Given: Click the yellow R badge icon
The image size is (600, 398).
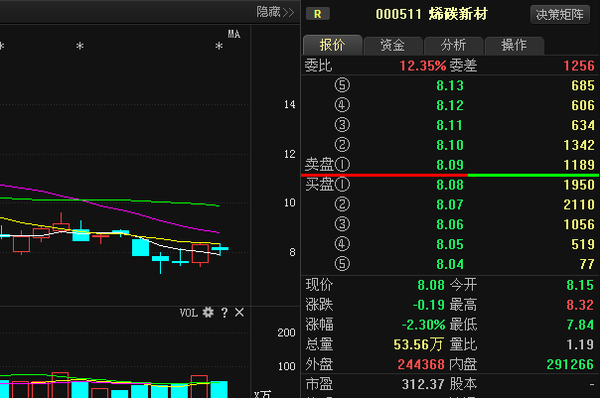Looking at the screenshot, I should (x=318, y=14).
